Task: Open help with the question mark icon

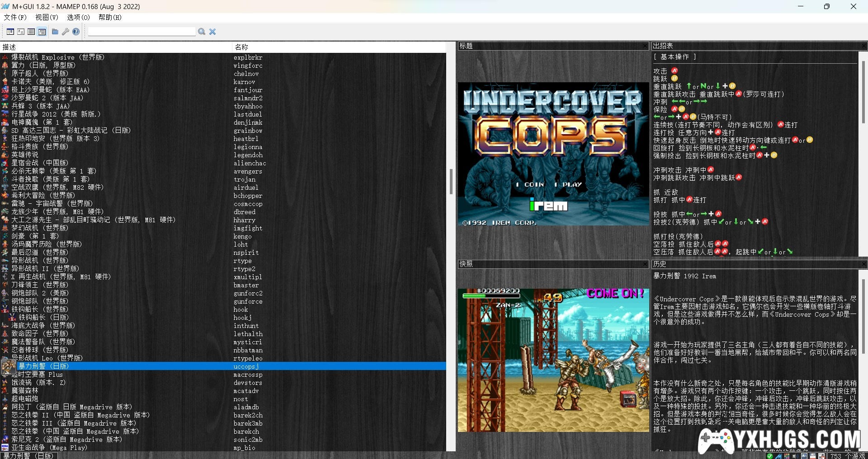Action: (76, 32)
